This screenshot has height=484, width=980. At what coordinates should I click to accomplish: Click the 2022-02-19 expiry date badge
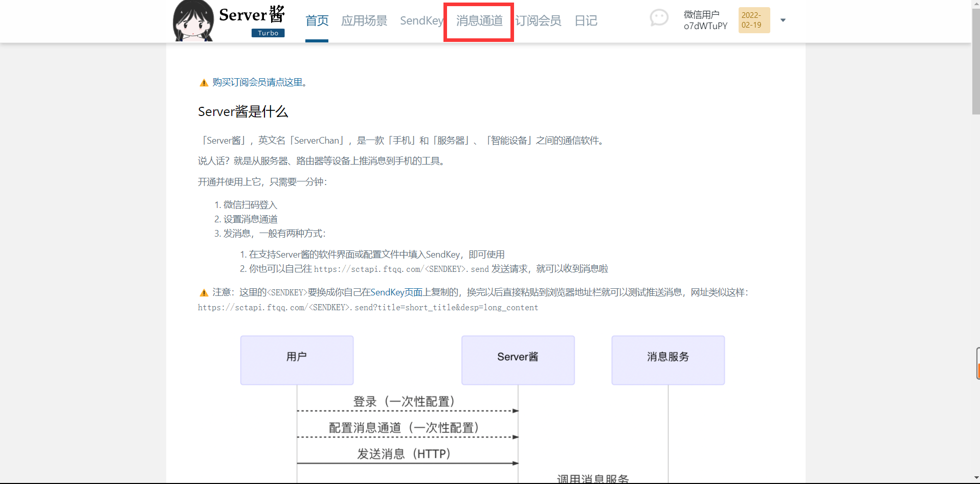click(754, 20)
